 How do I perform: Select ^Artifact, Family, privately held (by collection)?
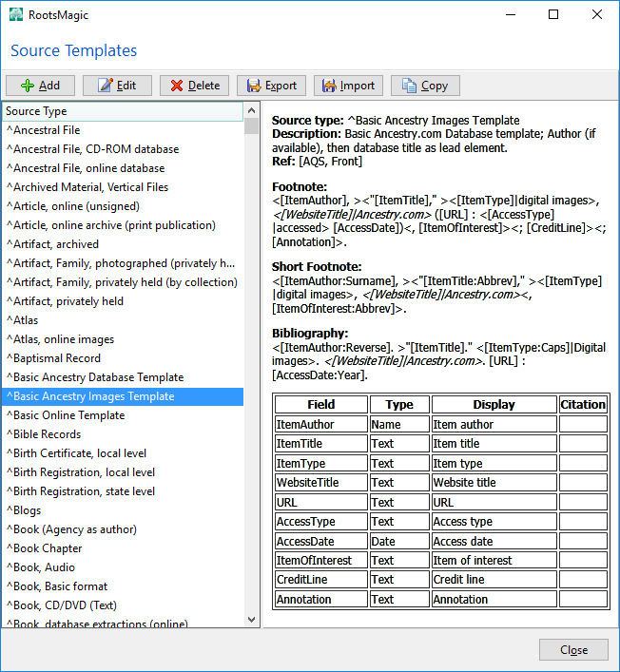pos(123,282)
